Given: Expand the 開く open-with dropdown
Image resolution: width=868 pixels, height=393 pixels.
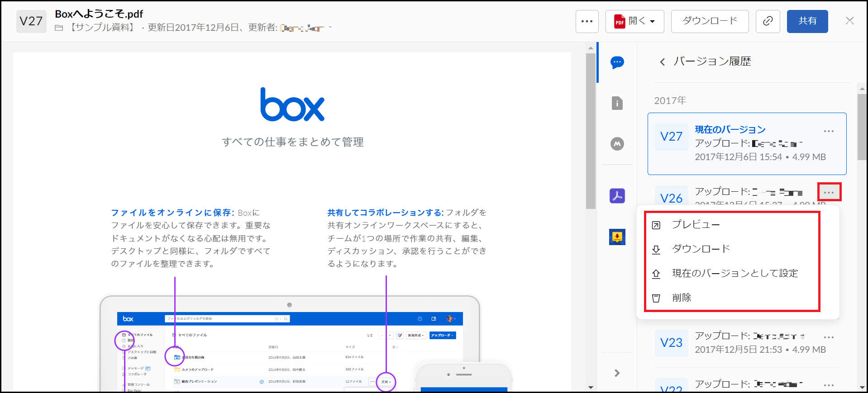Looking at the screenshot, I should (x=634, y=21).
